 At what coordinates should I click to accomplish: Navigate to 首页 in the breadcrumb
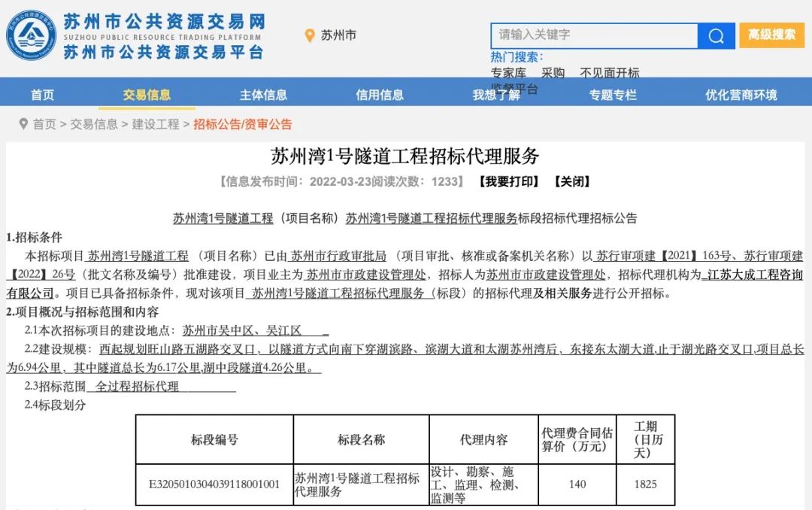pos(44,124)
